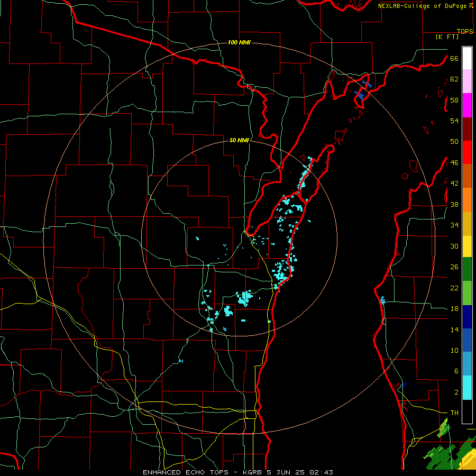Screen dimensions: 476x476
Task: Click the cyan 2 kft legend swatch
Action: (467, 388)
